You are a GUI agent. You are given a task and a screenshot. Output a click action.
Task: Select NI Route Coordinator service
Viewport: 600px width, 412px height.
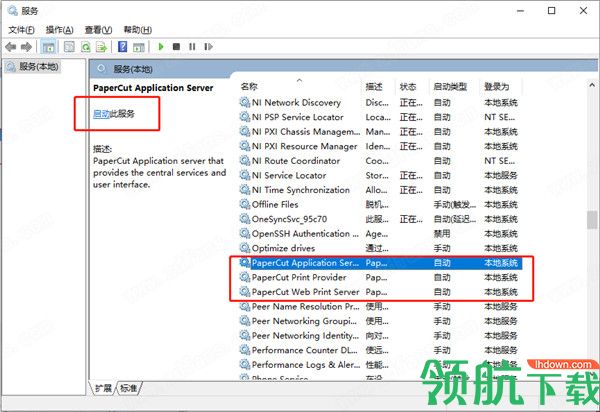[x=379, y=161]
